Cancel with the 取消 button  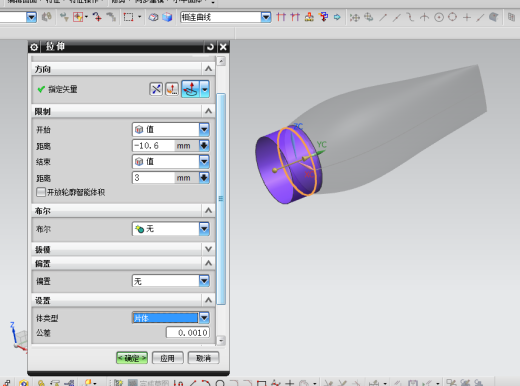point(203,358)
